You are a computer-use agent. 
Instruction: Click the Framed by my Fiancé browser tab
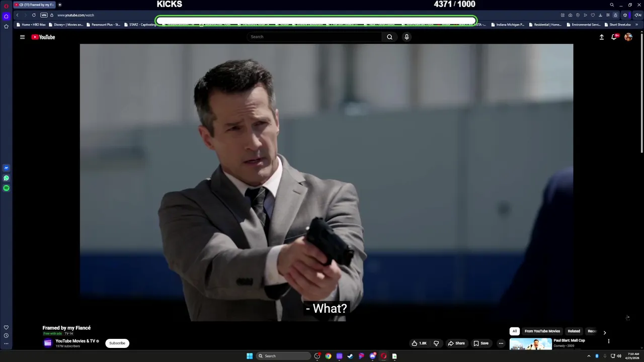(x=34, y=5)
